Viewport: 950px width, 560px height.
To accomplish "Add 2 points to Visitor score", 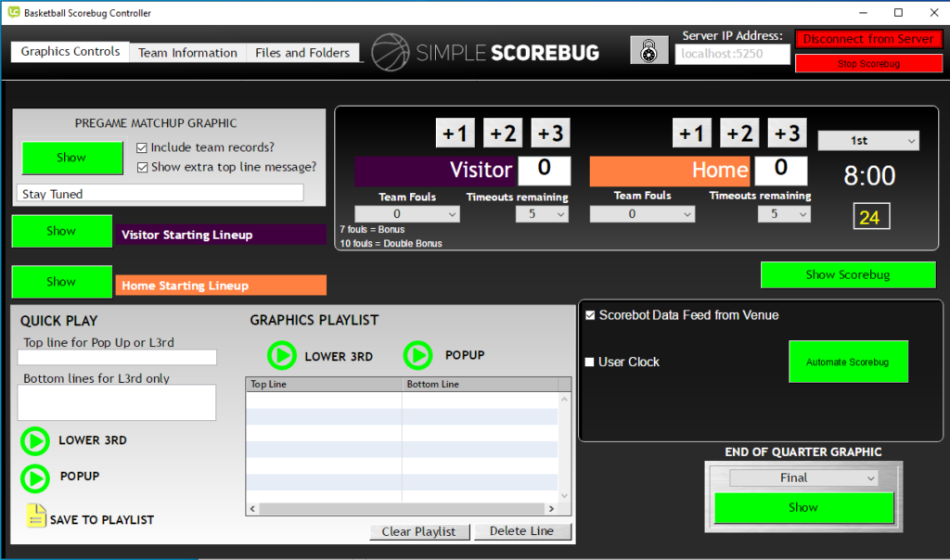I will tap(503, 134).
